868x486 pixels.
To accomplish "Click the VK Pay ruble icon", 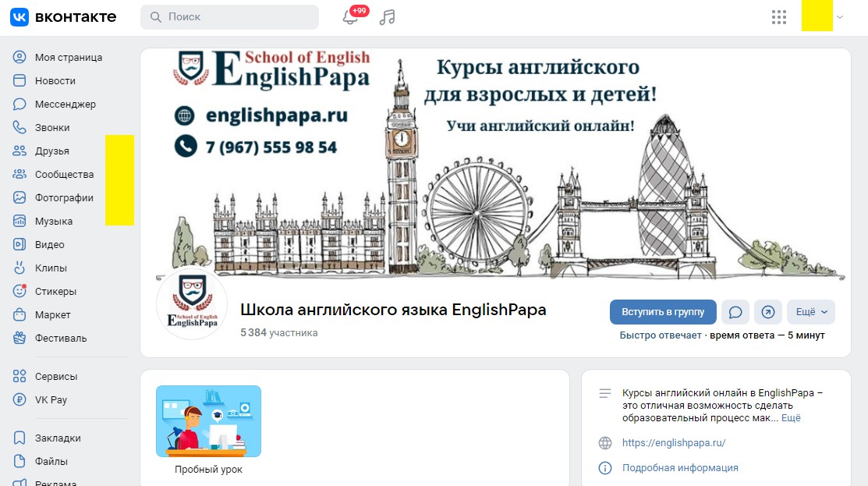I will tap(19, 399).
